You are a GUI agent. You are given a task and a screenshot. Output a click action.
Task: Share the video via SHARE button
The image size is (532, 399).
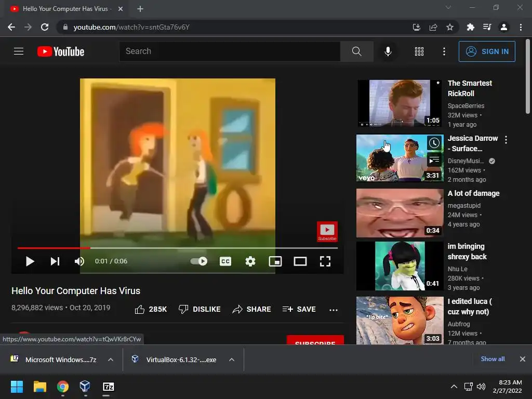(251, 309)
